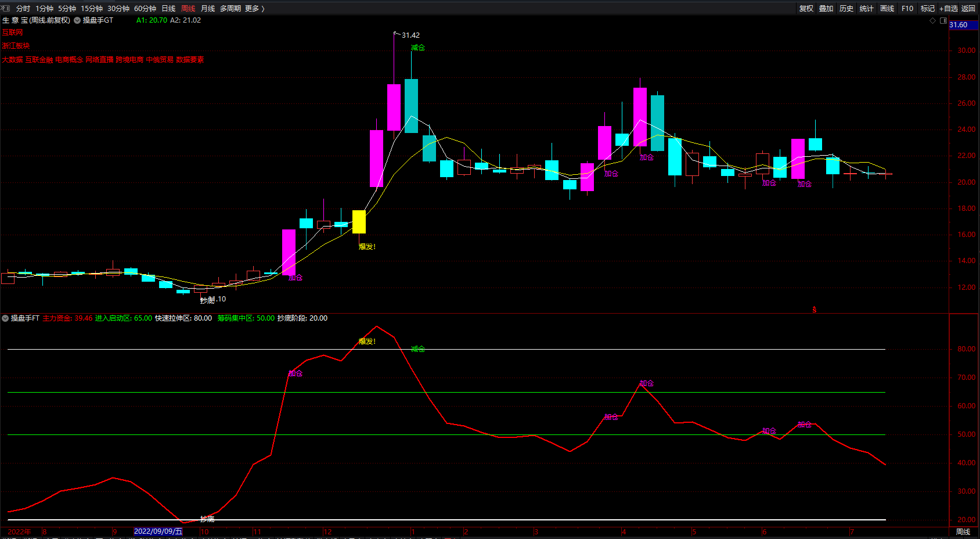Click the 标记 mark button
Image resolution: width=980 pixels, height=539 pixels.
click(x=928, y=9)
